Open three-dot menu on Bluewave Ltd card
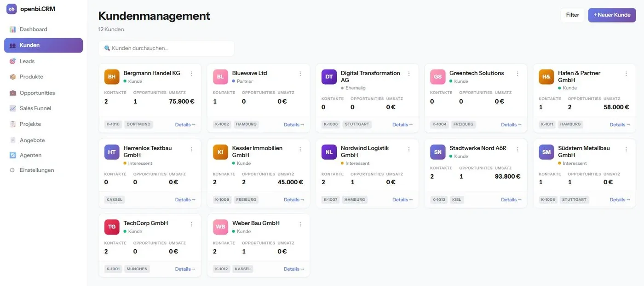The image size is (644, 286). 300,74
